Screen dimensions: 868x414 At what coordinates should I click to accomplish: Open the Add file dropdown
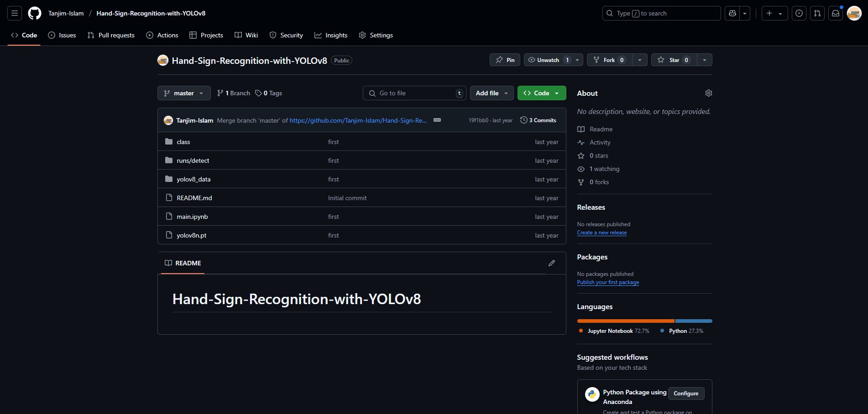[492, 93]
